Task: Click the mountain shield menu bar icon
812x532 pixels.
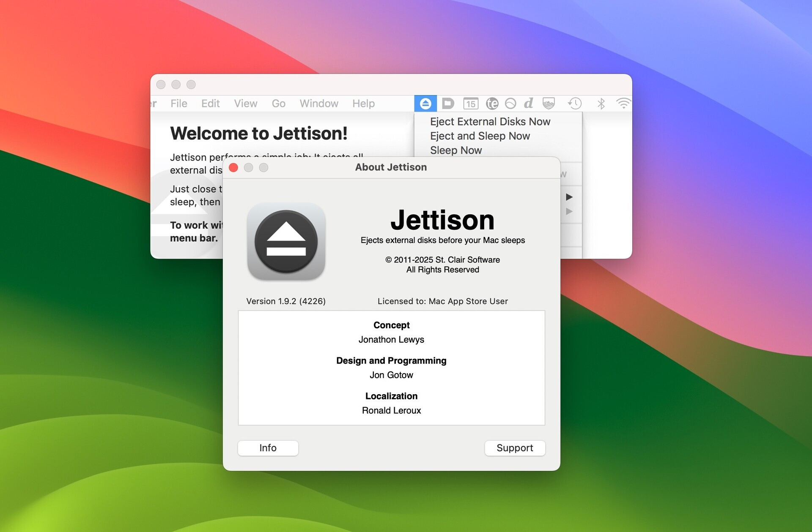Action: 549,104
